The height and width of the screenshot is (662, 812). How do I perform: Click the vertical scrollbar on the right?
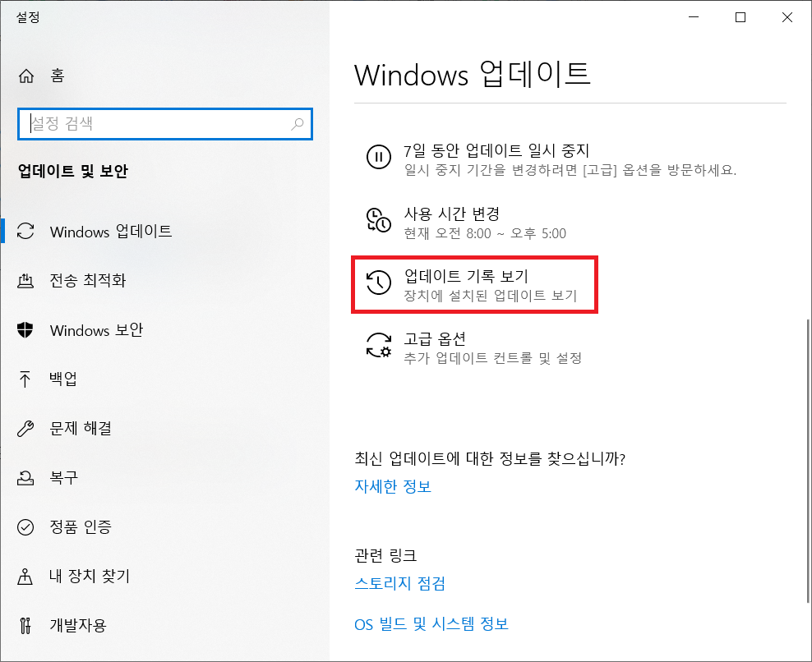[808, 461]
